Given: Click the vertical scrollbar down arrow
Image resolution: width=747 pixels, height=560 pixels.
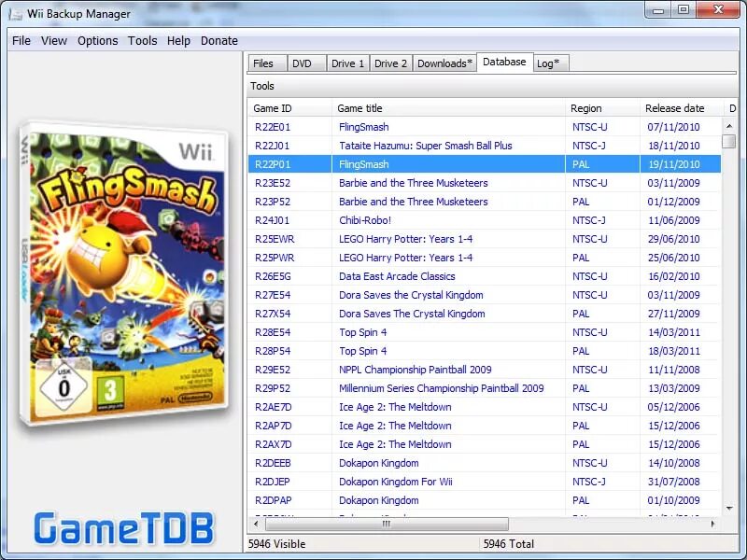Looking at the screenshot, I should coord(729,508).
